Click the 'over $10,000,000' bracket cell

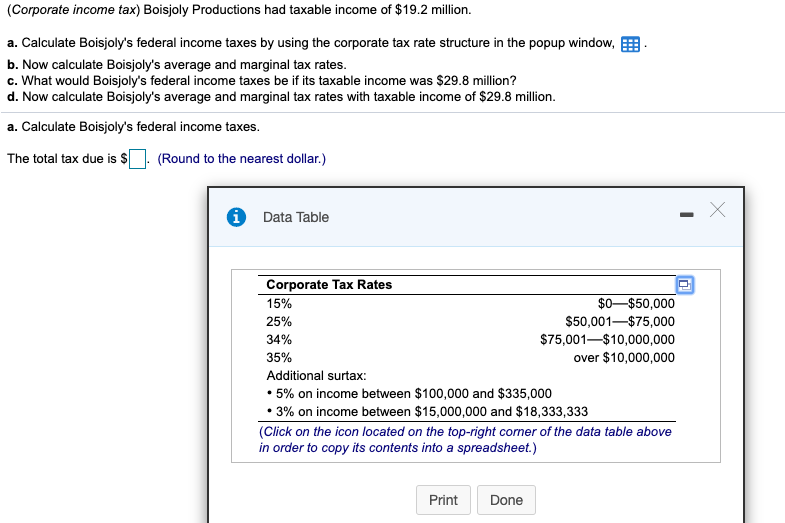pos(624,358)
